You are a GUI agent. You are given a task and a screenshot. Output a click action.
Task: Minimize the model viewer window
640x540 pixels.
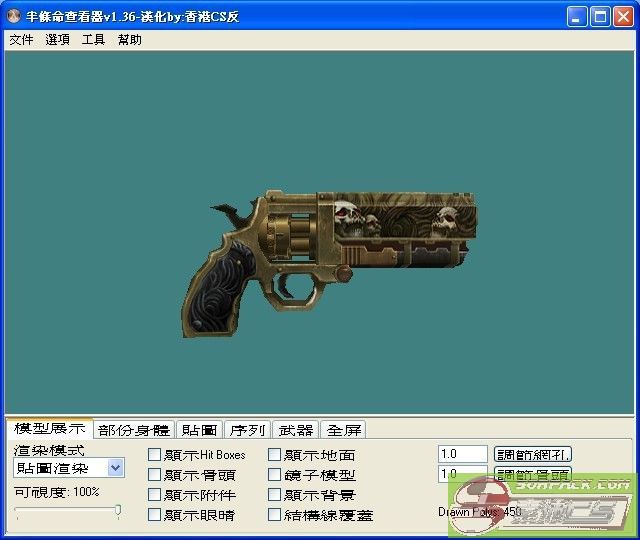pyautogui.click(x=576, y=17)
